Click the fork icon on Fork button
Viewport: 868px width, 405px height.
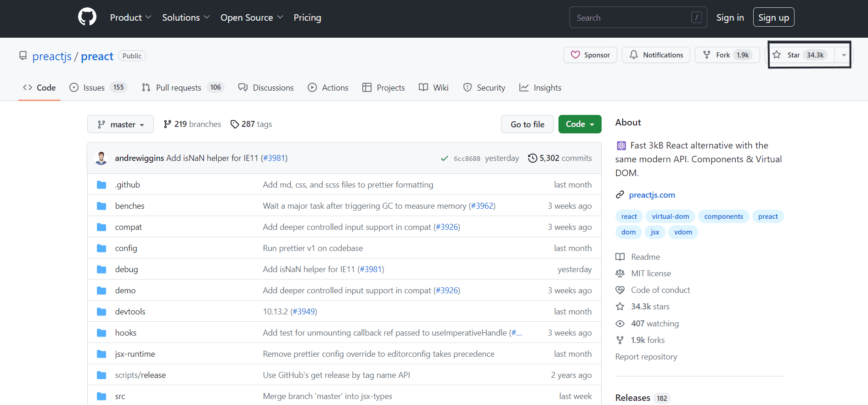click(707, 55)
